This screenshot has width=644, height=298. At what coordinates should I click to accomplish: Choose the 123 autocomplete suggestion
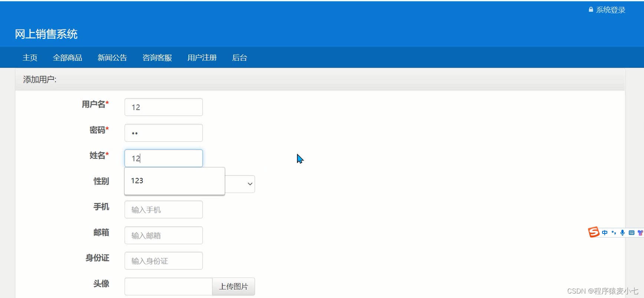click(x=175, y=181)
